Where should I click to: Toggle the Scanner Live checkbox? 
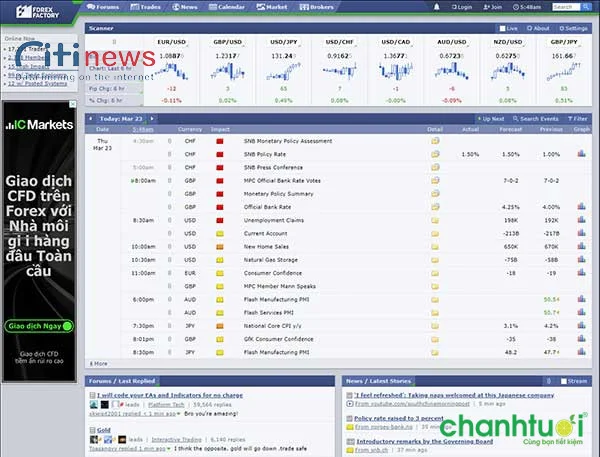click(502, 28)
